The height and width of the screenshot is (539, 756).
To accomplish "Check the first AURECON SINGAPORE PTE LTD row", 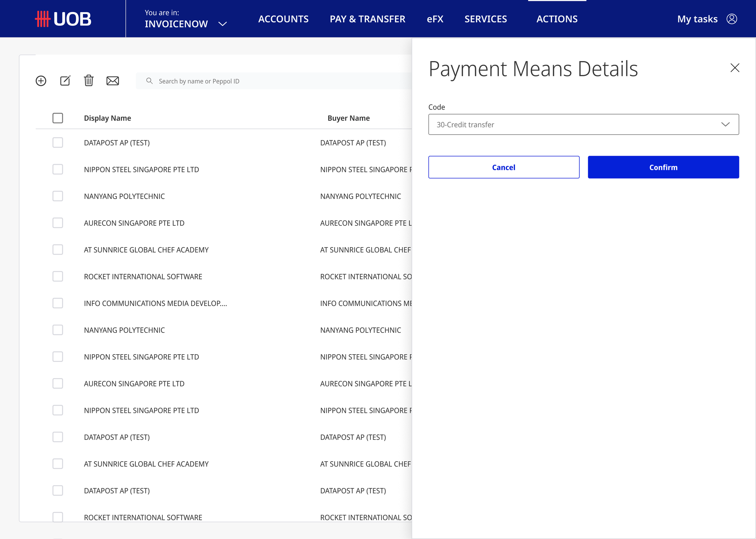I will [x=58, y=223].
